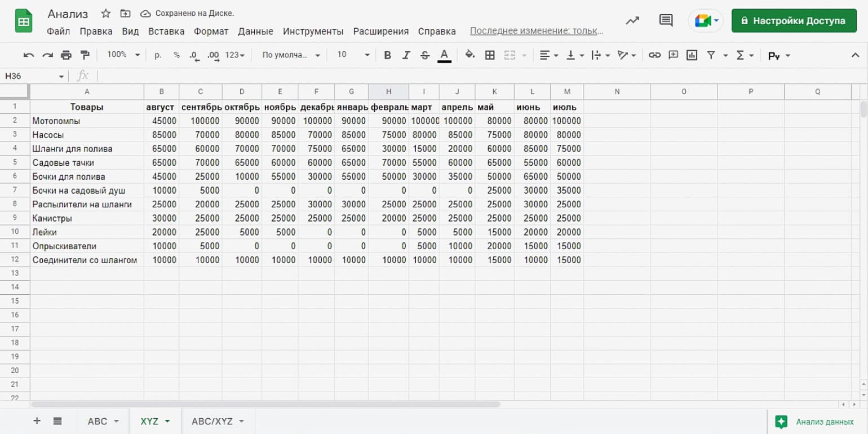Open the По умолчанию font dropdown
868x434 pixels.
pyautogui.click(x=291, y=55)
